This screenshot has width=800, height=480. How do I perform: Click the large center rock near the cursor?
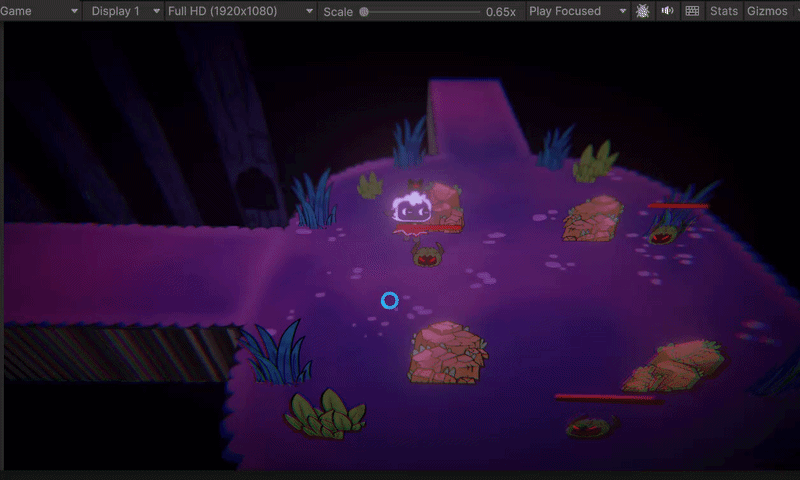coord(447,352)
